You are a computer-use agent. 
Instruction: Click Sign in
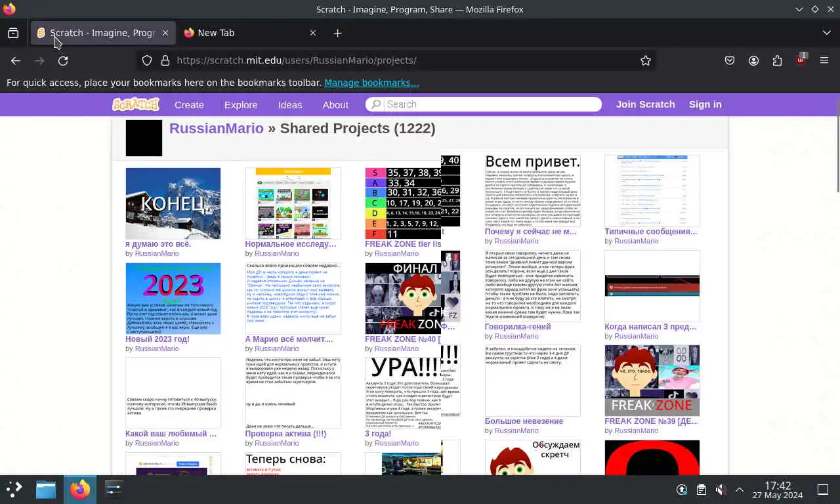[x=705, y=104]
